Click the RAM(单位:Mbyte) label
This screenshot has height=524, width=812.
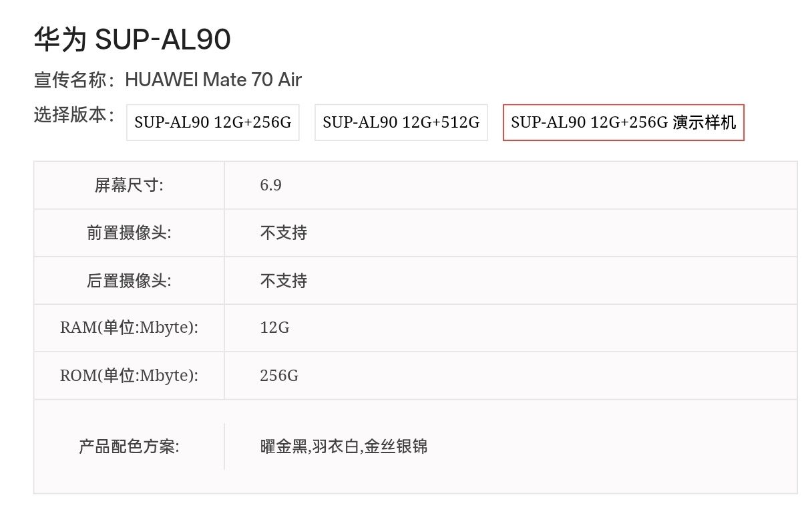129,328
